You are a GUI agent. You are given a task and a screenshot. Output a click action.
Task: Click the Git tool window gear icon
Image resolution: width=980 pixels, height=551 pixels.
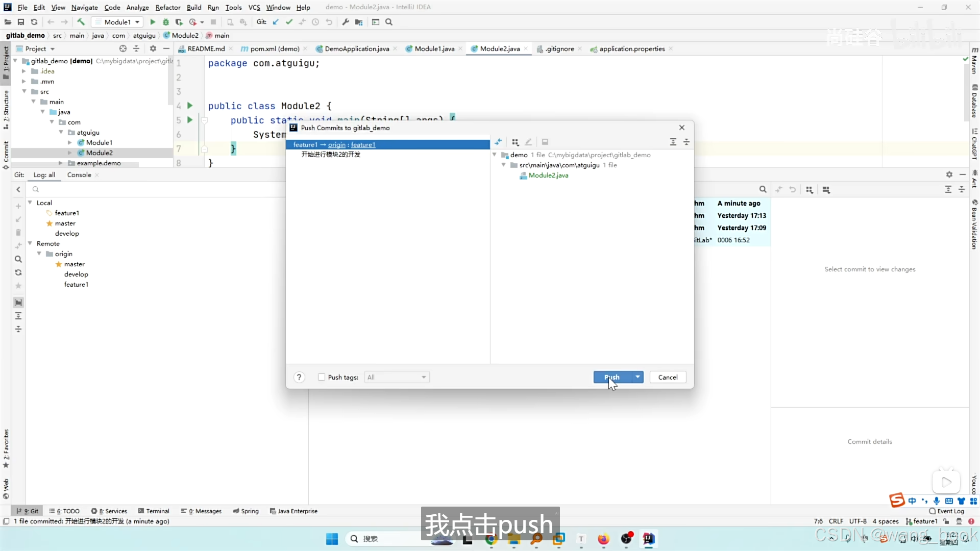tap(949, 174)
